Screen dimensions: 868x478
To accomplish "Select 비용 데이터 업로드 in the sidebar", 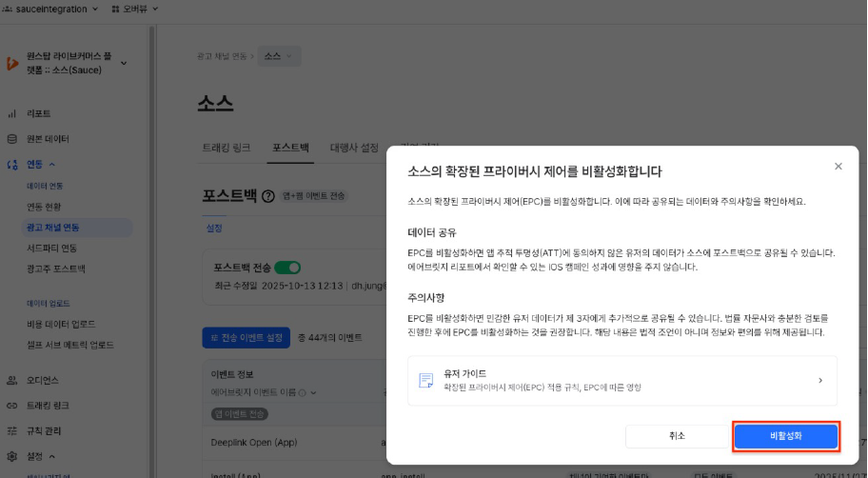I will [61, 324].
